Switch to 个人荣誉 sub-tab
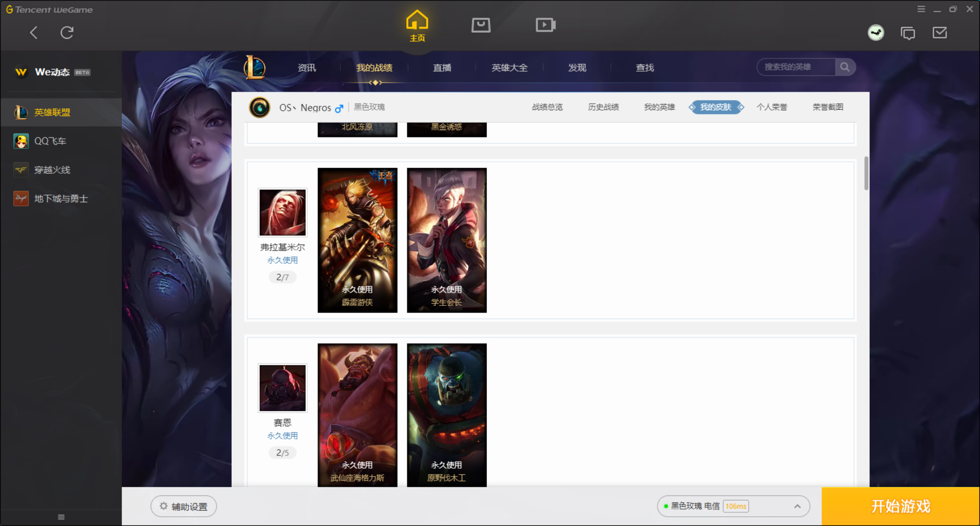980x526 pixels. [x=772, y=107]
